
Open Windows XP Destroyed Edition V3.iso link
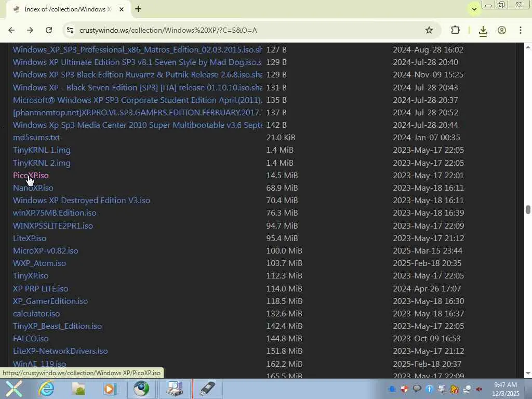[82, 201]
